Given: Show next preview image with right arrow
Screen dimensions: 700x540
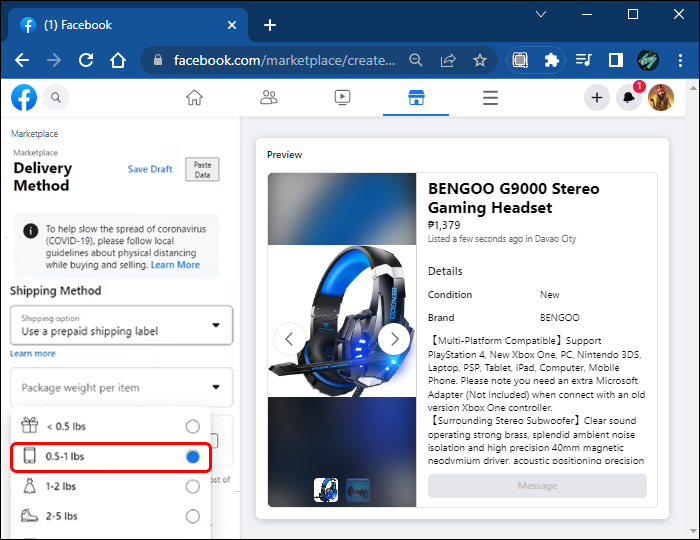Looking at the screenshot, I should point(394,338).
